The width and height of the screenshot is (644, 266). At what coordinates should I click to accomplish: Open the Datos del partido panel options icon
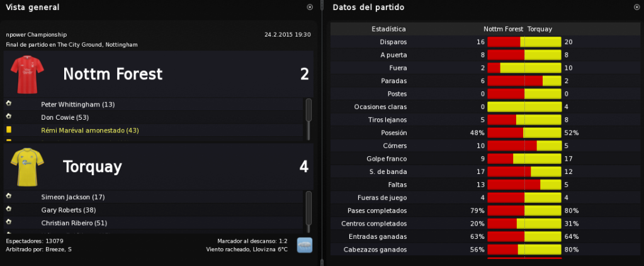(636, 7)
